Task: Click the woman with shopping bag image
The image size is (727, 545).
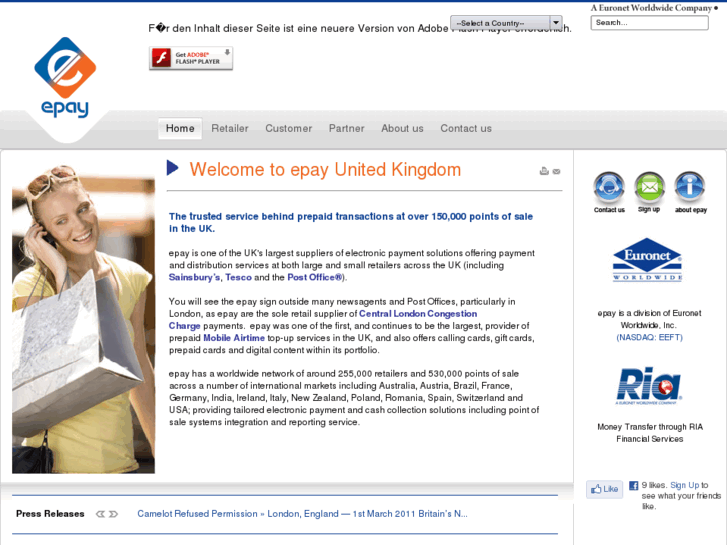Action: (83, 320)
